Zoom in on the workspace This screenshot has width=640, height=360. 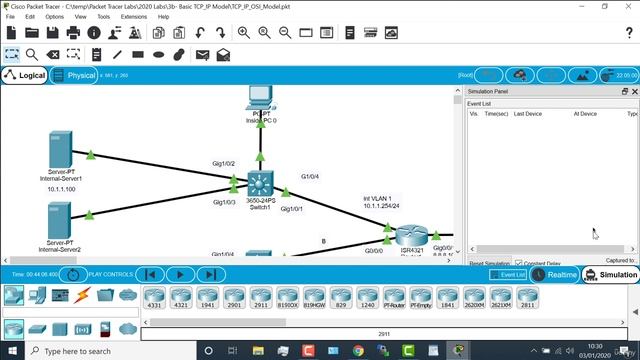pyautogui.click(x=244, y=33)
